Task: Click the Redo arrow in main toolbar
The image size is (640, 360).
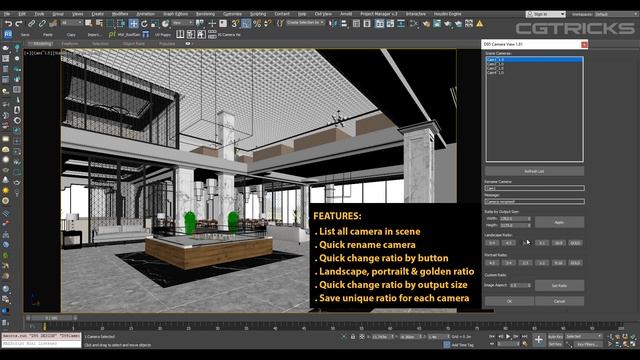Action: click(x=19, y=24)
